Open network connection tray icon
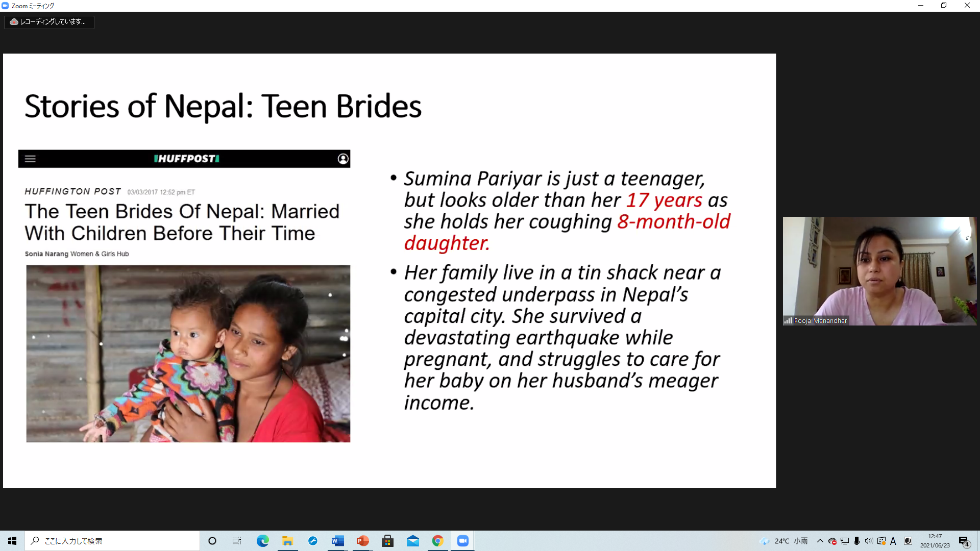980x551 pixels. tap(845, 541)
